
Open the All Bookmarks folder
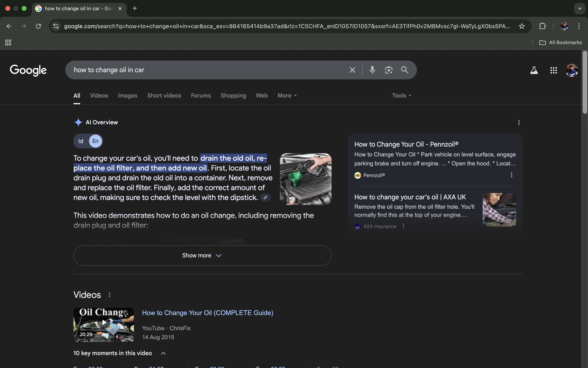coord(561,43)
